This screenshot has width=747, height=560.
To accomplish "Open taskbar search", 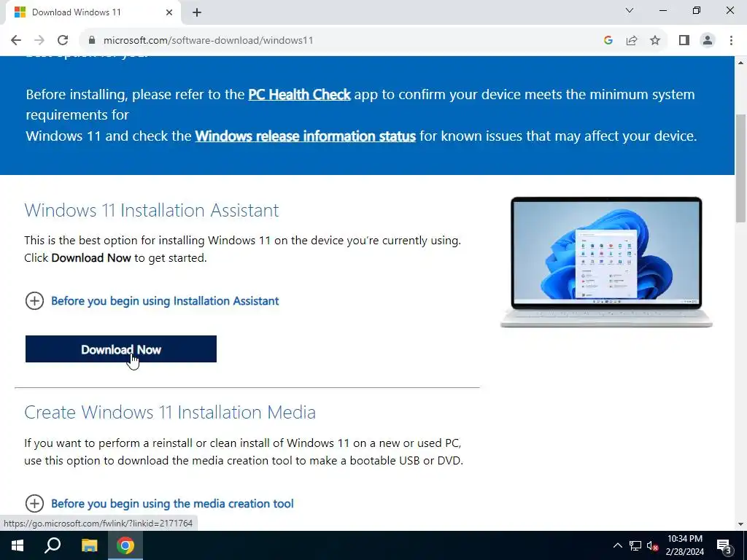I will (53, 545).
